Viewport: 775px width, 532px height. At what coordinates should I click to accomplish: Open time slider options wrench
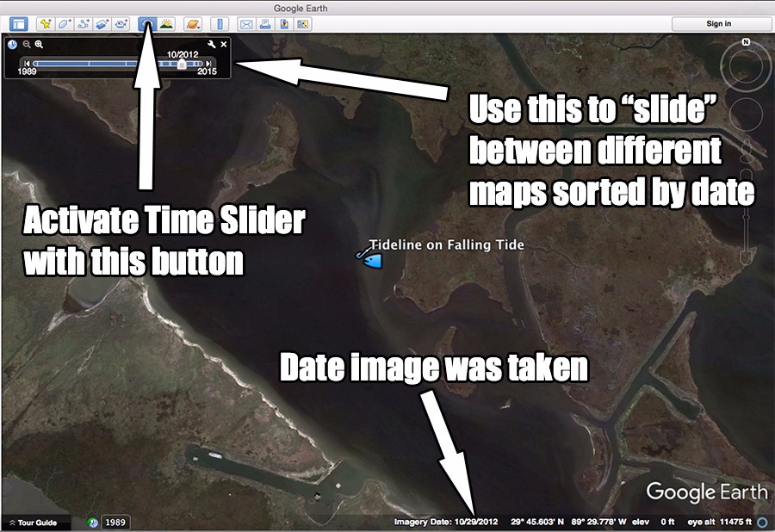point(212,45)
